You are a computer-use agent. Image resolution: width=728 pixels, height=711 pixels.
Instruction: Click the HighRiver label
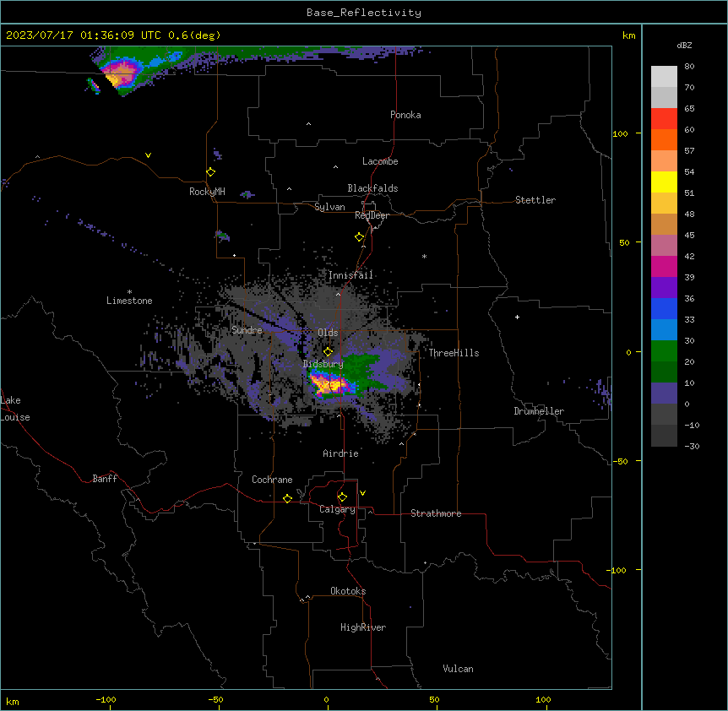(x=363, y=627)
